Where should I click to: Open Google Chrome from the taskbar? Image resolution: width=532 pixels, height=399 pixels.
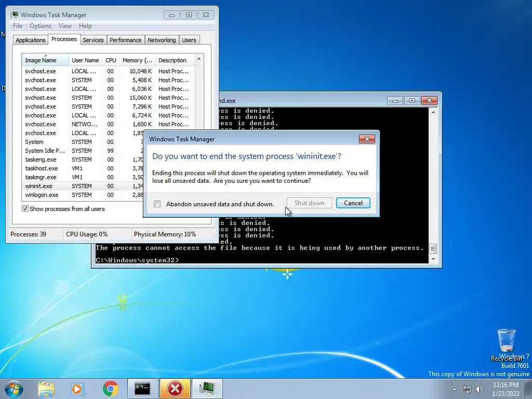point(110,389)
